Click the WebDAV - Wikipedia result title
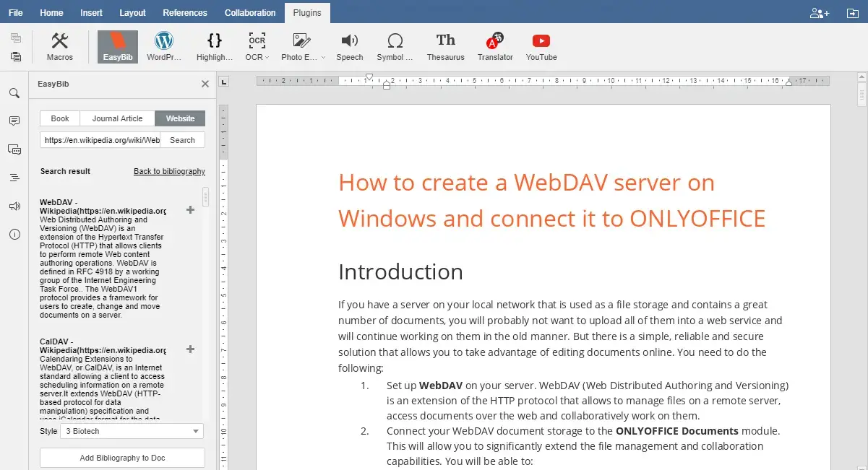The width and height of the screenshot is (868, 470). point(103,206)
